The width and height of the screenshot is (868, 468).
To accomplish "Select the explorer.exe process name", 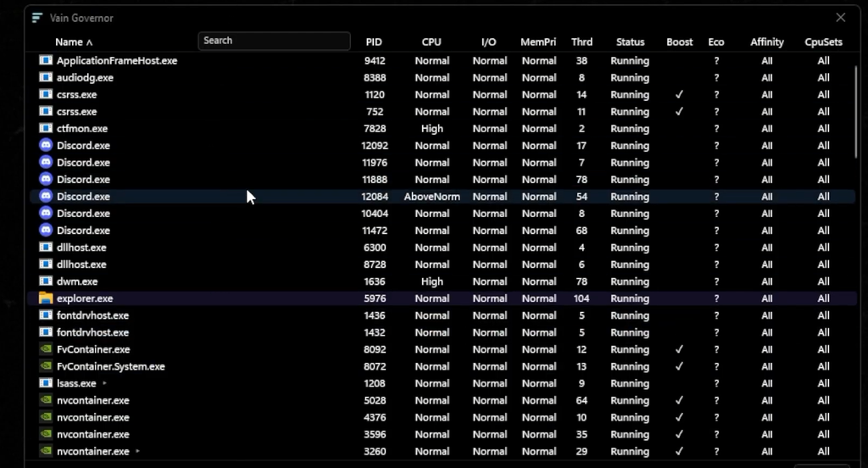I will point(85,298).
